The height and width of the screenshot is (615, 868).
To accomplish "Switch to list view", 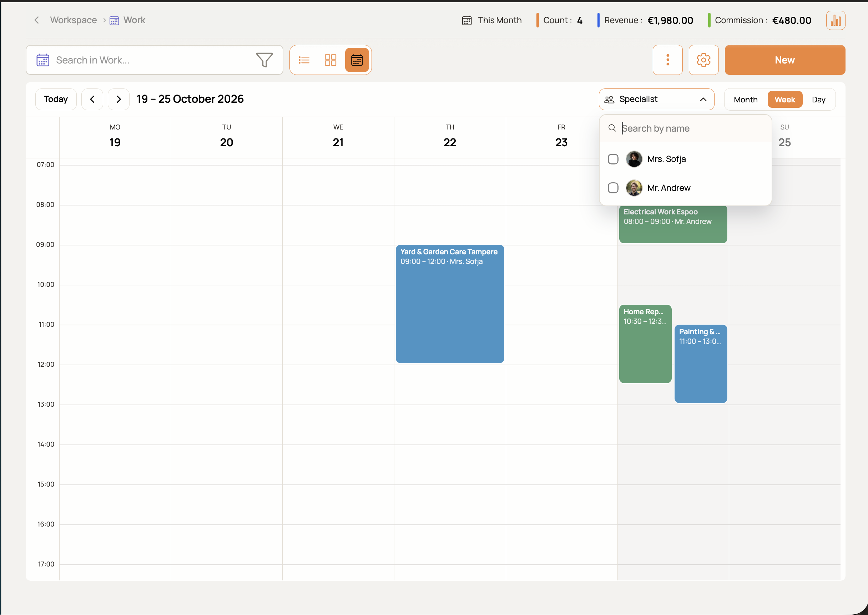I will pyautogui.click(x=304, y=60).
